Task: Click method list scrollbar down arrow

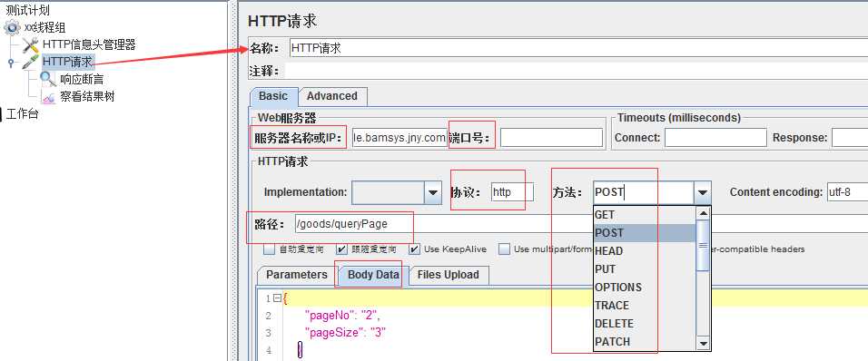Action: tap(703, 343)
